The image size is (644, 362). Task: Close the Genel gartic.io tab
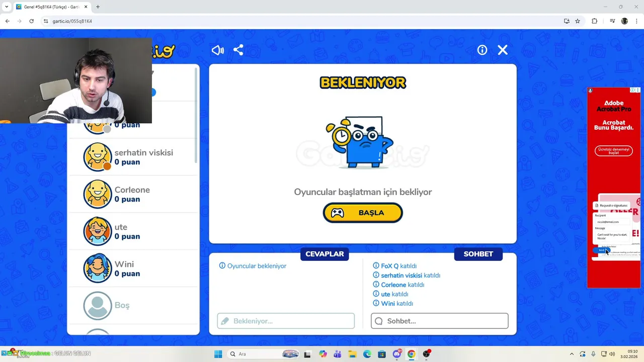86,7
